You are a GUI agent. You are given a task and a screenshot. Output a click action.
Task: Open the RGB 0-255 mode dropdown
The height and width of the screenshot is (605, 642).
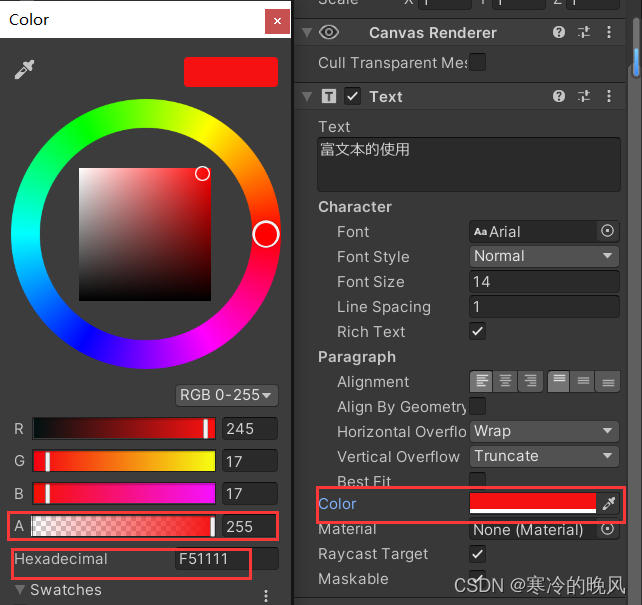point(227,395)
